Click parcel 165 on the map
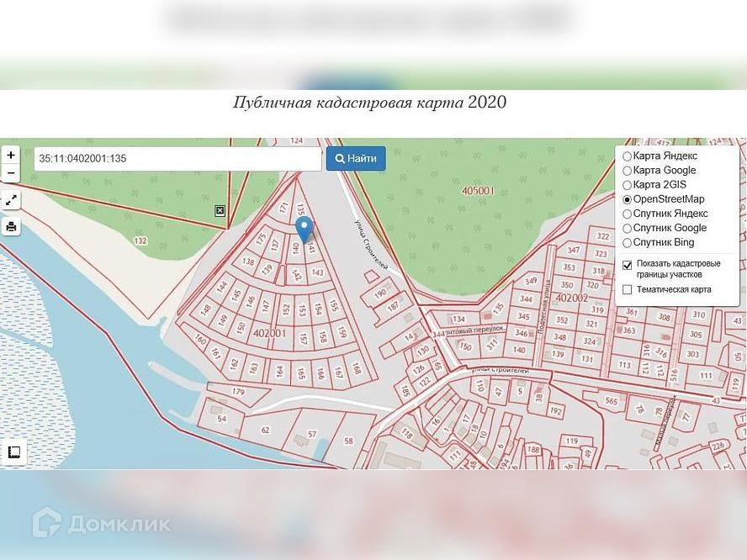The height and width of the screenshot is (560, 747). (x=300, y=373)
